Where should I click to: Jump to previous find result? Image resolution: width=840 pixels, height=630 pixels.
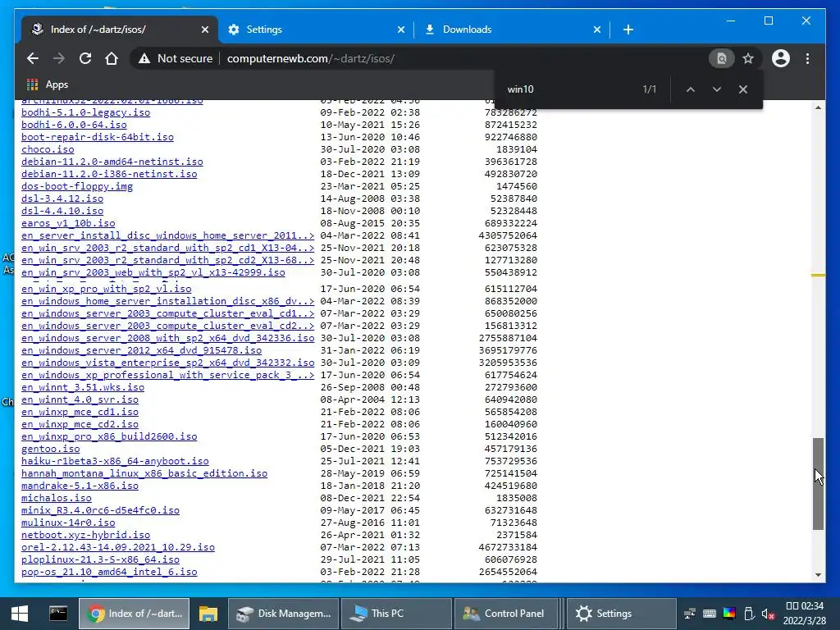(691, 89)
